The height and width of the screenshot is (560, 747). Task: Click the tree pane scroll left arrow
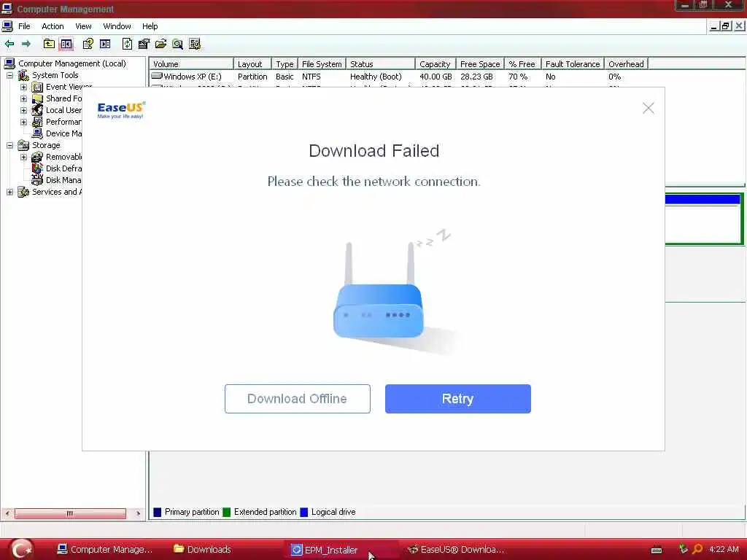(x=7, y=513)
